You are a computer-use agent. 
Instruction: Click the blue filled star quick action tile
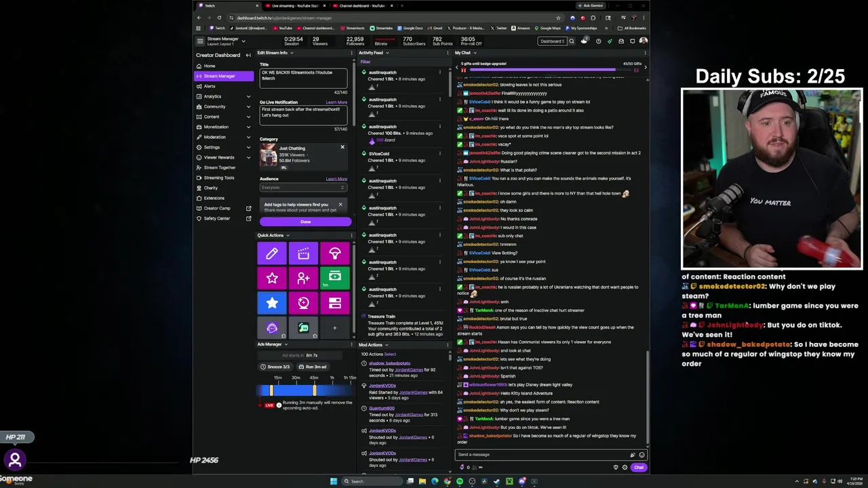[272, 303]
